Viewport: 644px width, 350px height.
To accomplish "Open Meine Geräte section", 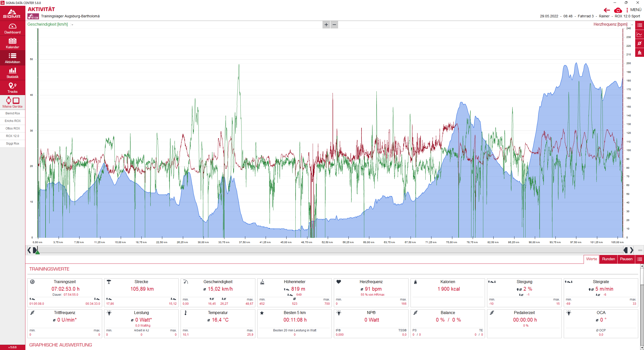I will click(x=12, y=103).
